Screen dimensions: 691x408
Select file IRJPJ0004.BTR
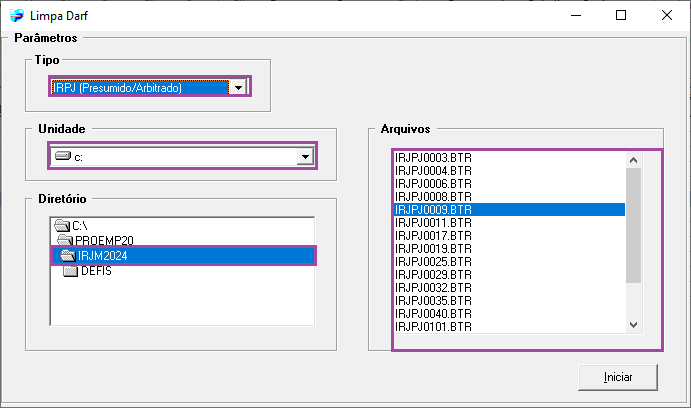pos(509,171)
